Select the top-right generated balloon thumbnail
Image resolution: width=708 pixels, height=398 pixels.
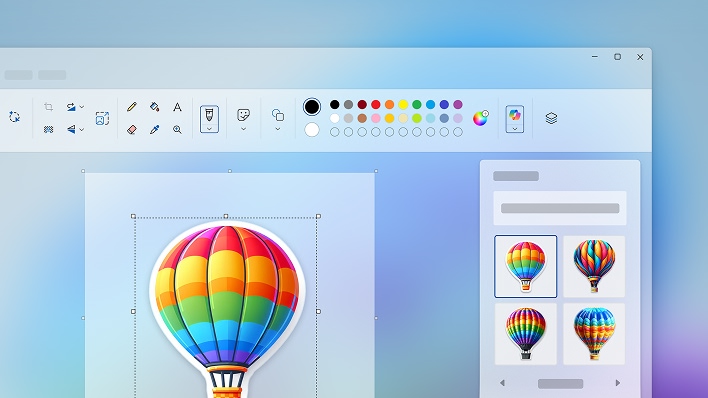click(x=594, y=267)
